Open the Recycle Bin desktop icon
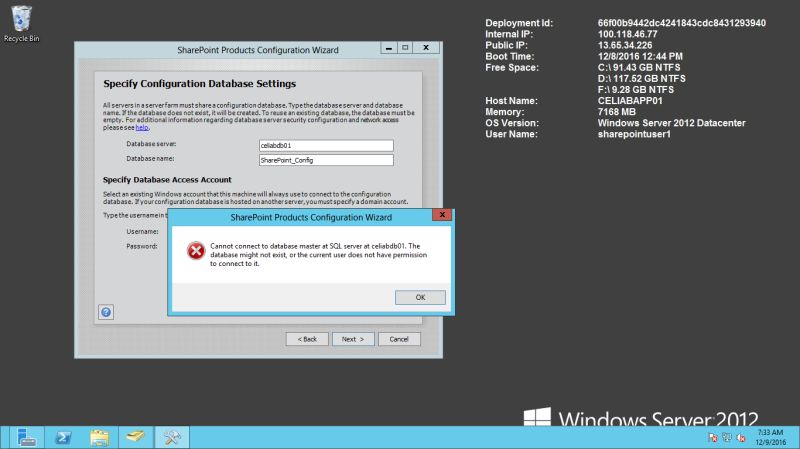Screen dimensions: 800x449 coord(21,23)
